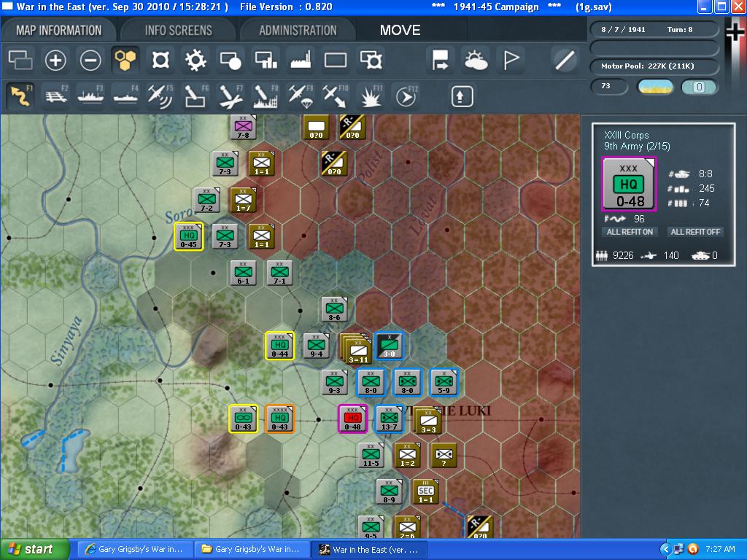Select Air recon mode (F5)
Image resolution: width=747 pixels, height=560 pixels.
point(160,96)
